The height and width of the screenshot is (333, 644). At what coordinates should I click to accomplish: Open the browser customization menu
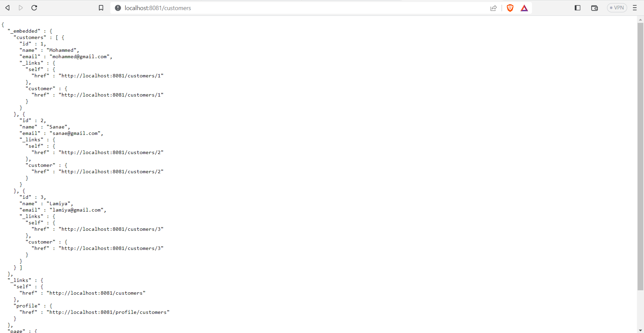coord(635,8)
